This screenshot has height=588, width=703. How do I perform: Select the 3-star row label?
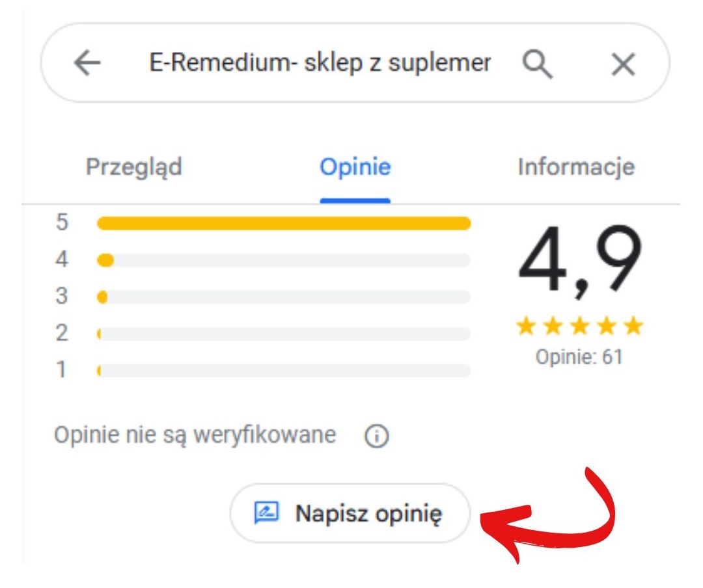tap(61, 296)
